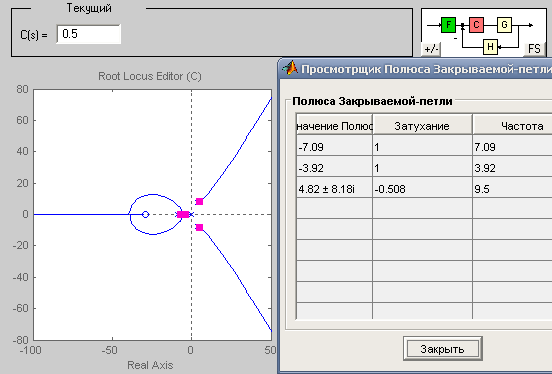Image resolution: width=552 pixels, height=374 pixels.
Task: Click the Root Locus Editor (C) title
Action: [150, 76]
